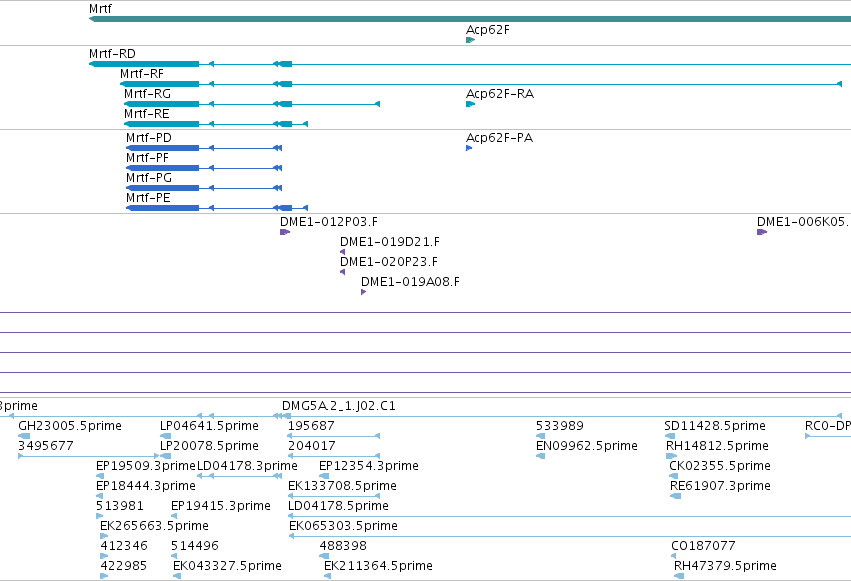Click the Acp62F-PA protein label

[499, 138]
